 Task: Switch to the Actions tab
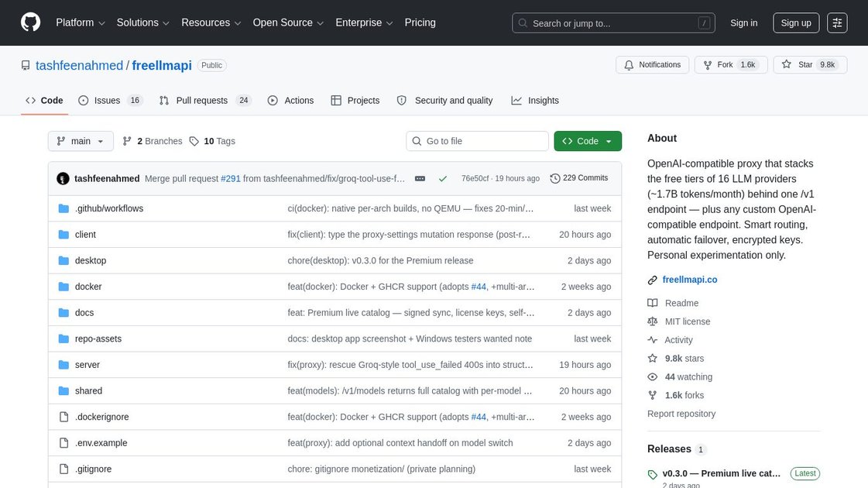tap(290, 100)
